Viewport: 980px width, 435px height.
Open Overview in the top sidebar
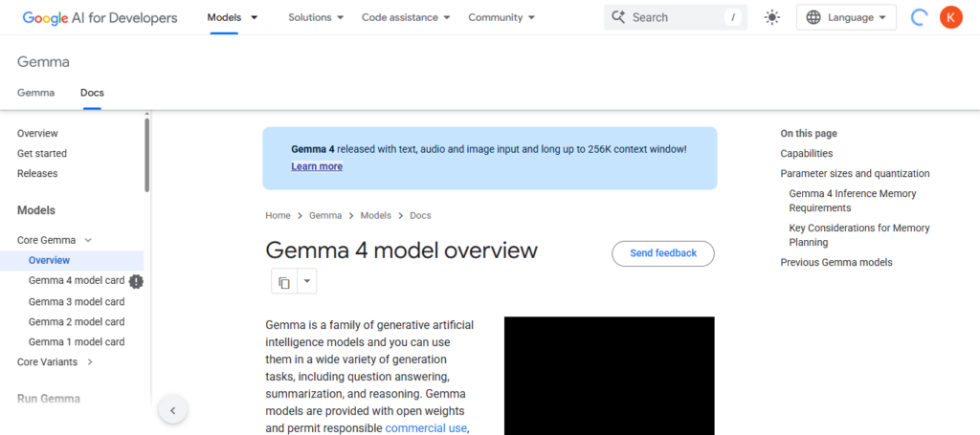click(x=37, y=134)
